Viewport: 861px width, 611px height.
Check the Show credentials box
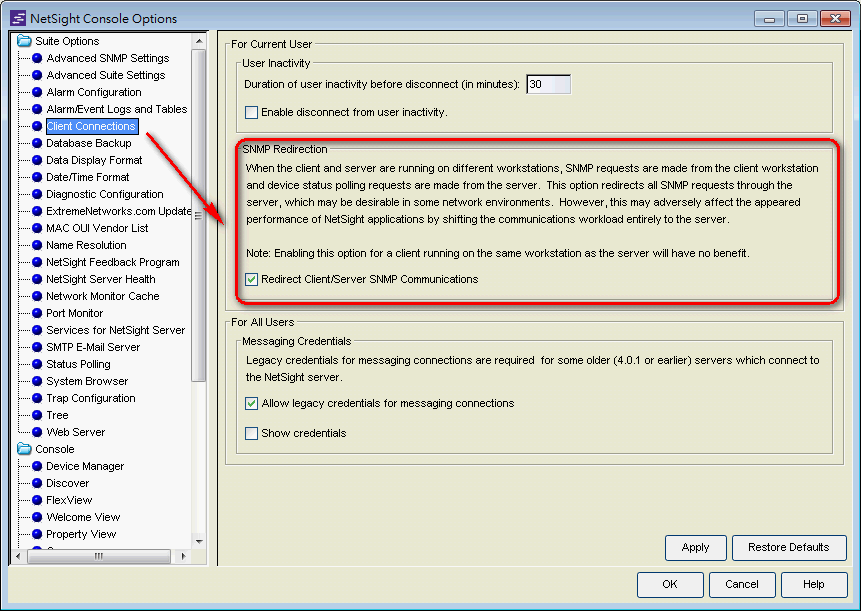tap(251, 433)
